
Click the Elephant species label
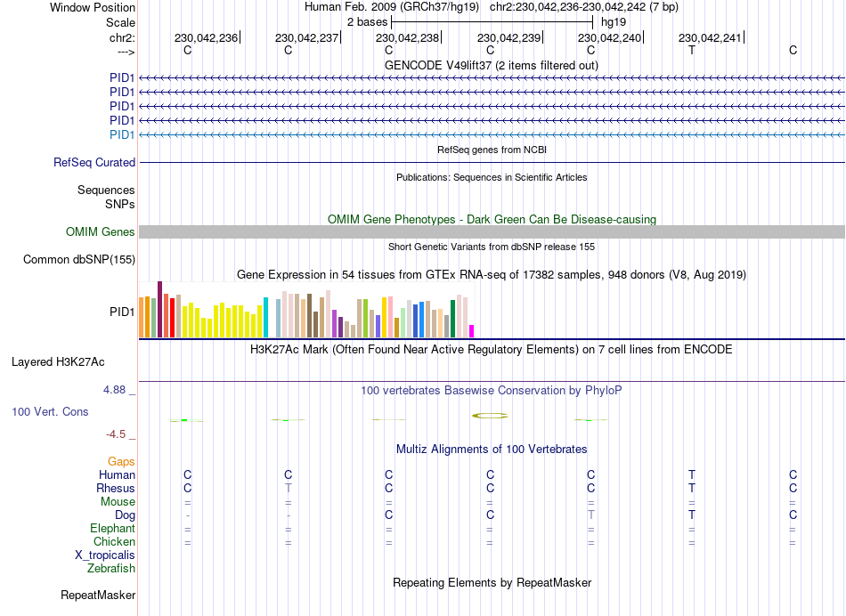[x=113, y=528]
